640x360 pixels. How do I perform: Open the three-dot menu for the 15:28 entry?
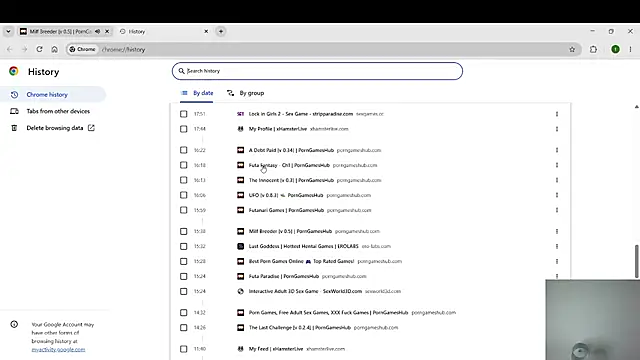(x=557, y=261)
